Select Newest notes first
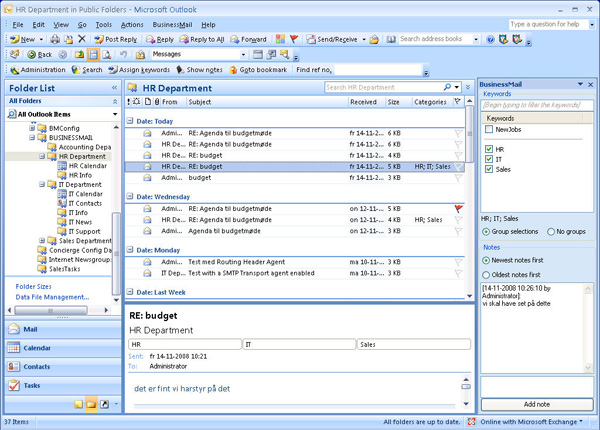This screenshot has height=430, width=600. (486, 260)
